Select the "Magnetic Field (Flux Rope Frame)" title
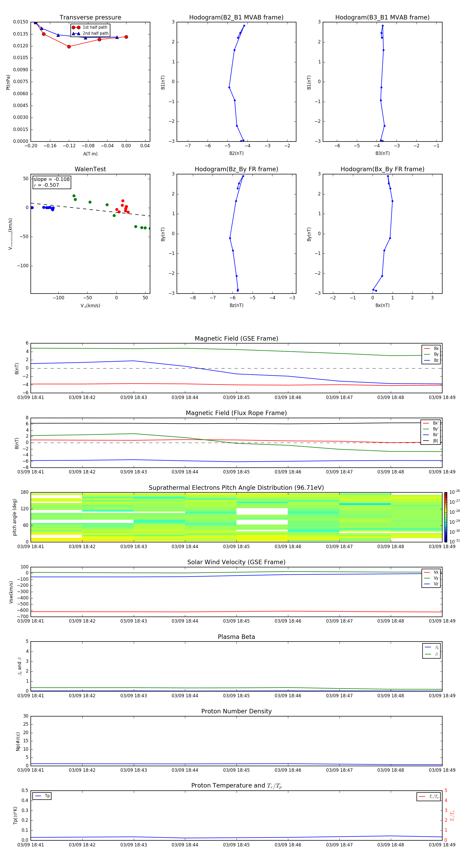This screenshot has width=473, height=868. [x=236, y=413]
